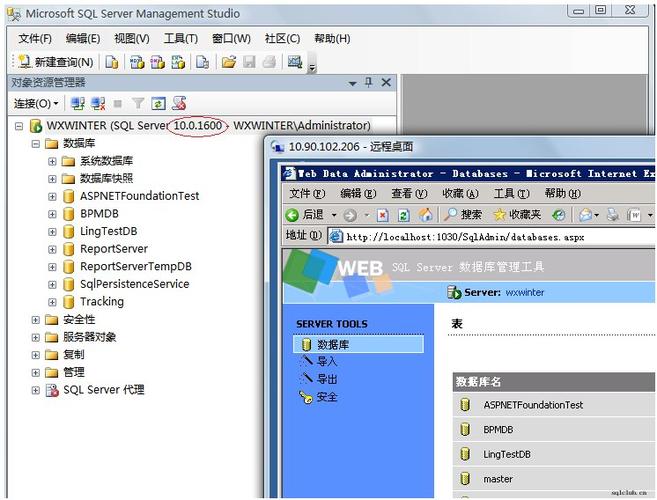
Task: Click the IE 收藏夹 favorites button
Action: 517,215
